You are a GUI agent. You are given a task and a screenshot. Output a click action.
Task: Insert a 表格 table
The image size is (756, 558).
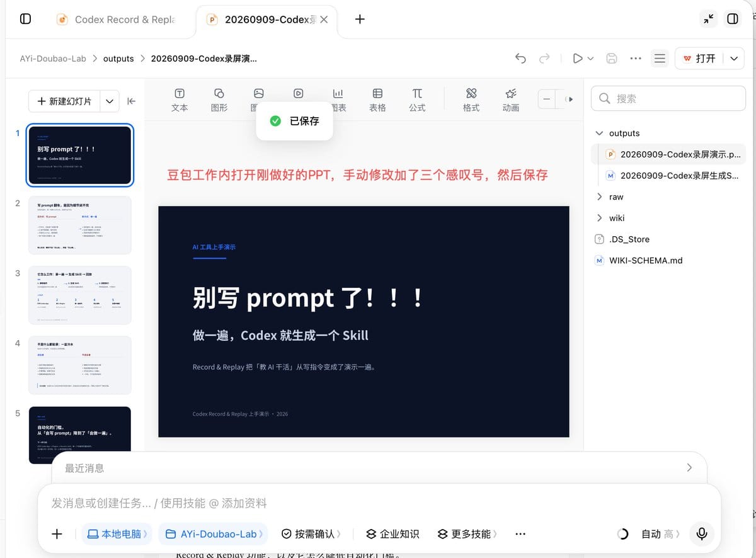tap(377, 100)
